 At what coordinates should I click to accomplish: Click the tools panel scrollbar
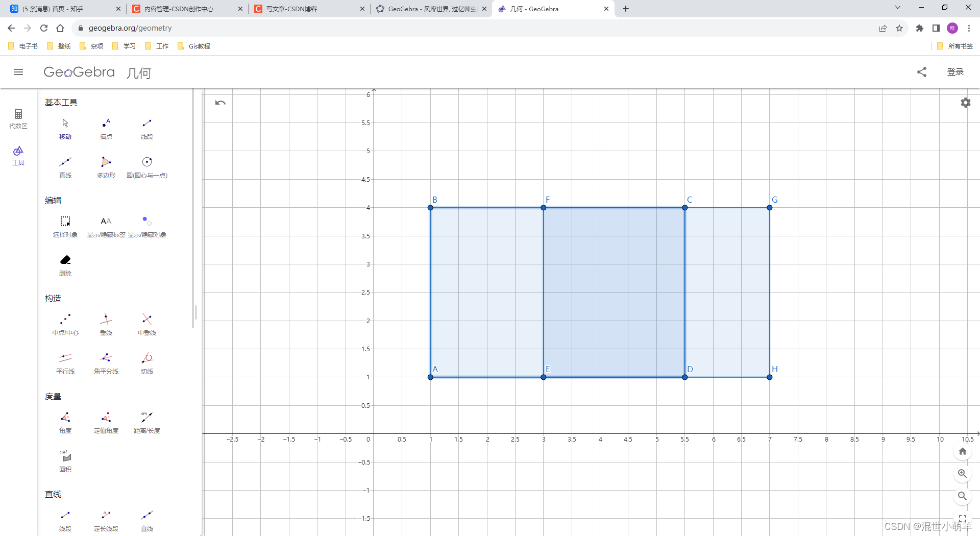(193, 209)
